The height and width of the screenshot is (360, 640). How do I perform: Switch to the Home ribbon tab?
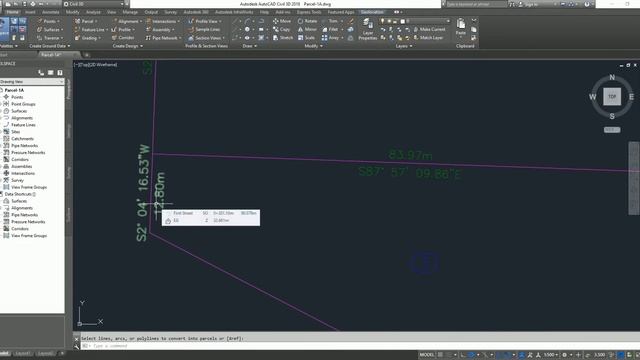(12, 12)
